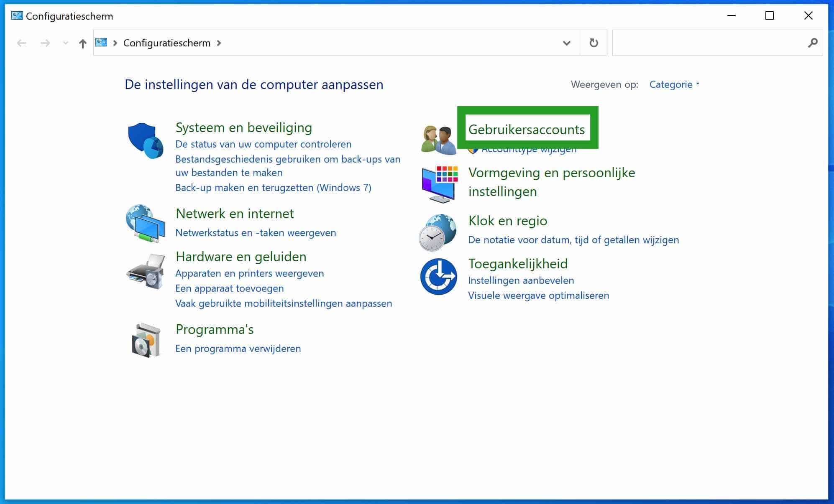The width and height of the screenshot is (834, 504).
Task: Click Een programma verwijderen
Action: tap(238, 348)
